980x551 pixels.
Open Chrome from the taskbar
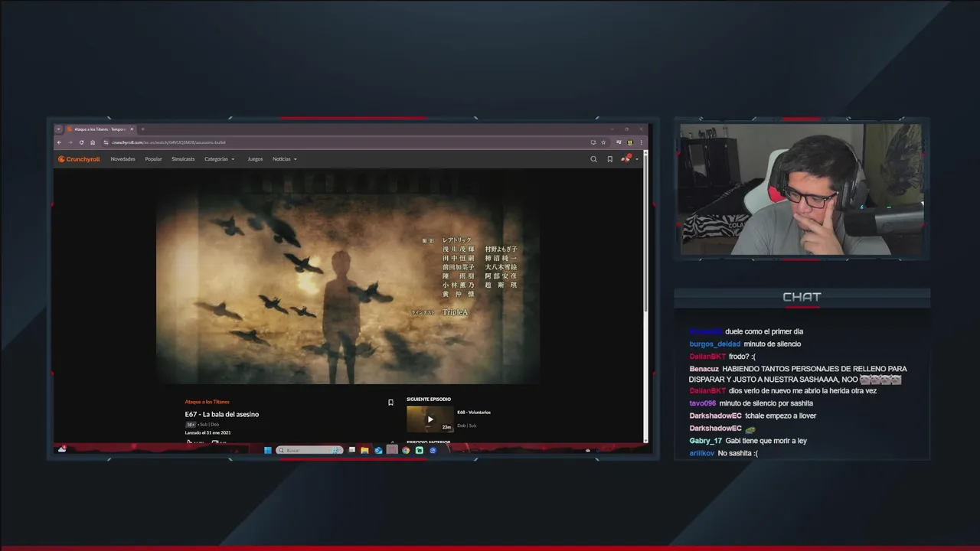[x=406, y=450]
